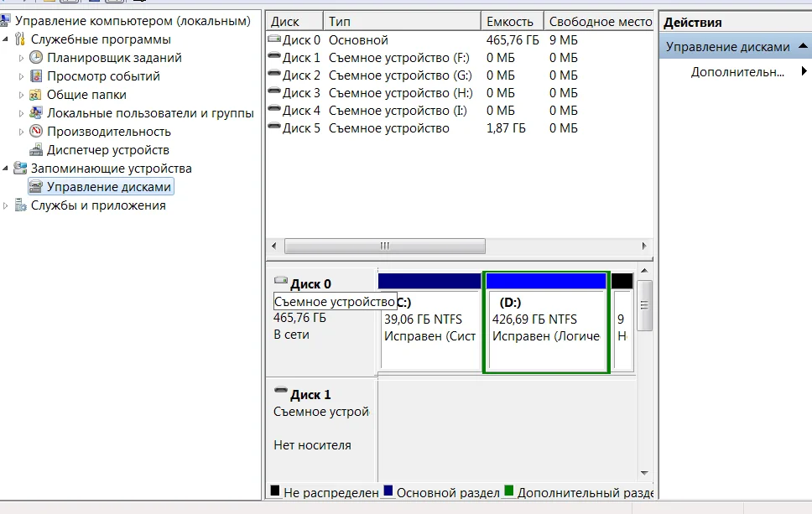This screenshot has width=812, height=514.
Task: Expand the Общие папки node
Action: coord(21,96)
